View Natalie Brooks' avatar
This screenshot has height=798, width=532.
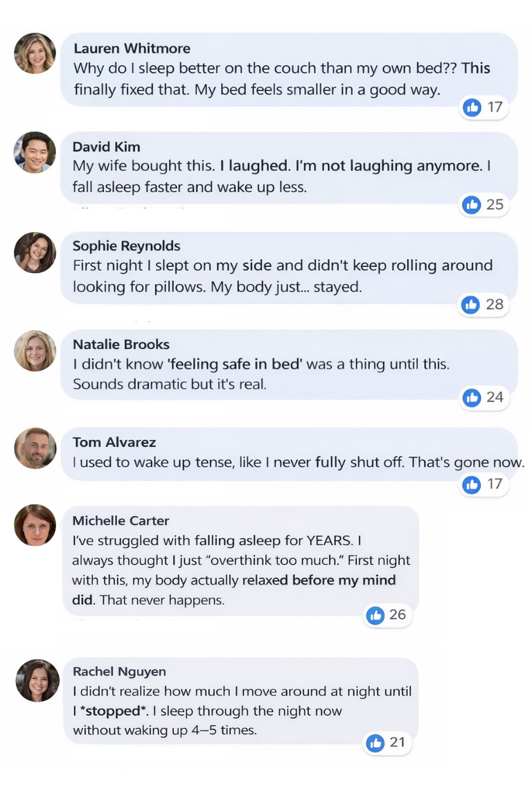pyautogui.click(x=35, y=351)
